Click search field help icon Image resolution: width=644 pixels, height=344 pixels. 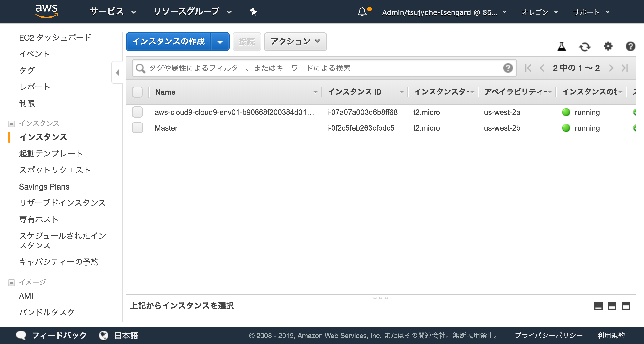508,68
